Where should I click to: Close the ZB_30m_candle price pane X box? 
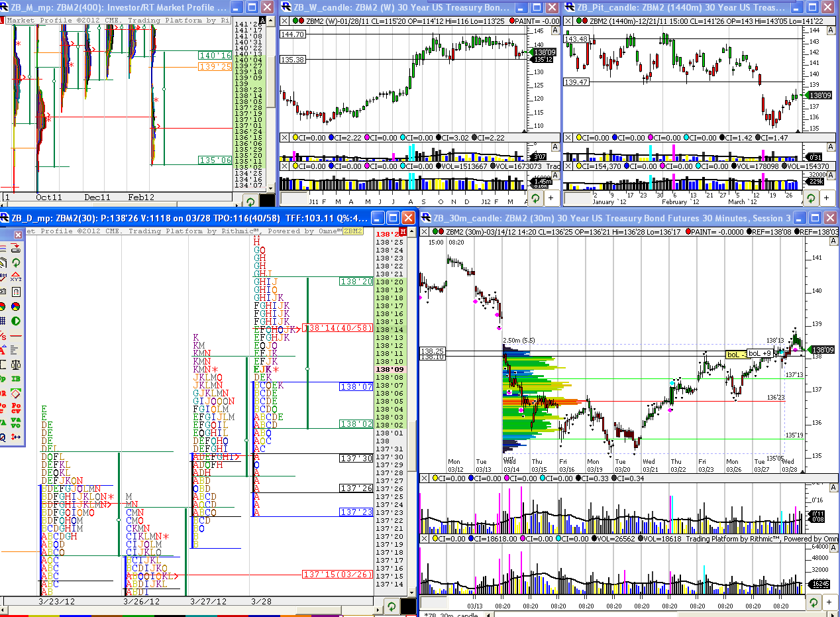(425, 231)
